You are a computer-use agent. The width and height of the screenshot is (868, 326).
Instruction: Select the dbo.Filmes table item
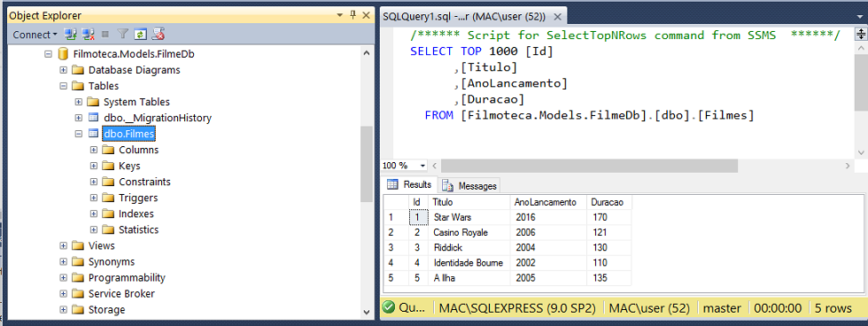(x=129, y=134)
